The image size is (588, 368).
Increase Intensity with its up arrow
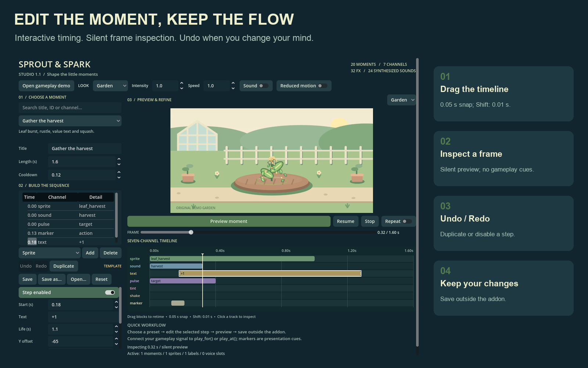[182, 83]
